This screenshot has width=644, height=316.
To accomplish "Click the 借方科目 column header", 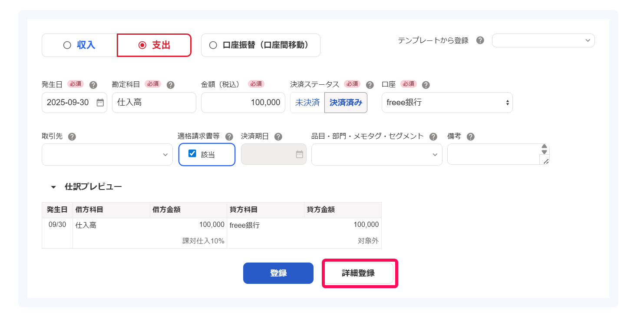I will [111, 210].
